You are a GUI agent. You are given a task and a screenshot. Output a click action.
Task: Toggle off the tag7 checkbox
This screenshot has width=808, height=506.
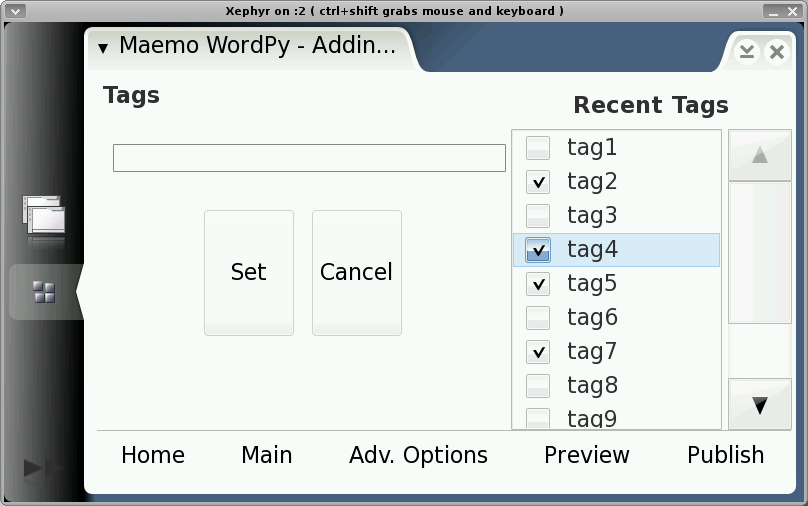point(538,352)
